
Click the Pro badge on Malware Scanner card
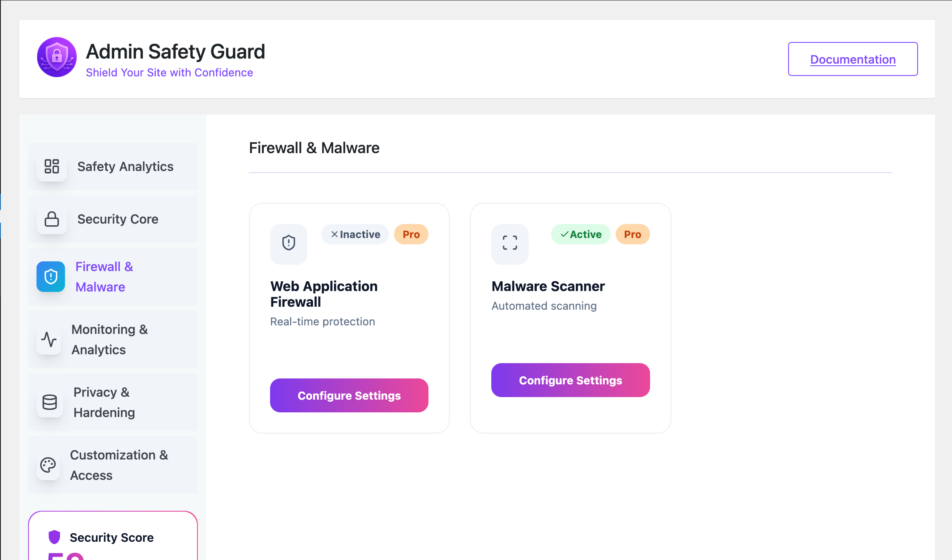click(632, 234)
